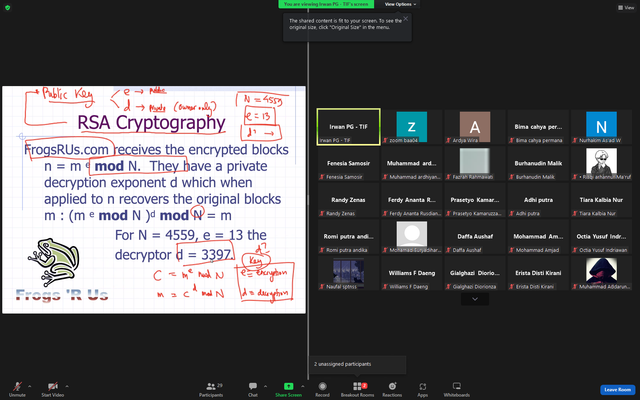Open audio options arrow beside Unmute
This screenshot has height=400, width=640.
pyautogui.click(x=29, y=386)
